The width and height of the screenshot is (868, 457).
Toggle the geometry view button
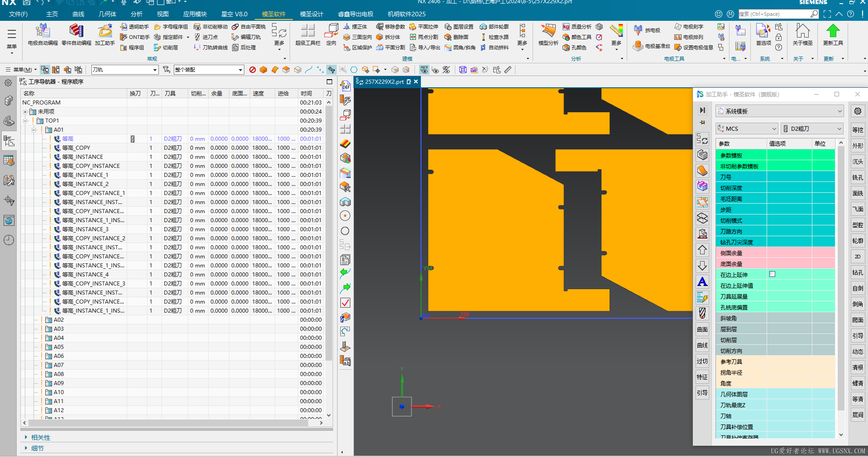pyautogui.click(x=67, y=70)
